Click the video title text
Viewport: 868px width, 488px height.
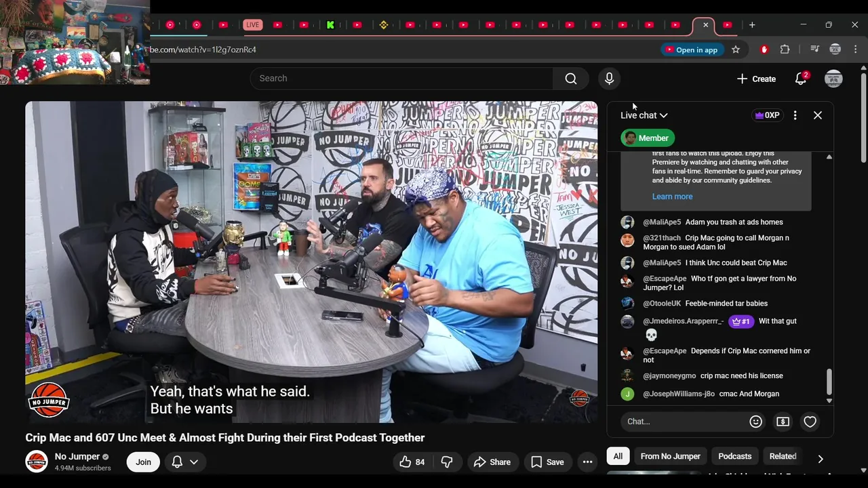[225, 438]
